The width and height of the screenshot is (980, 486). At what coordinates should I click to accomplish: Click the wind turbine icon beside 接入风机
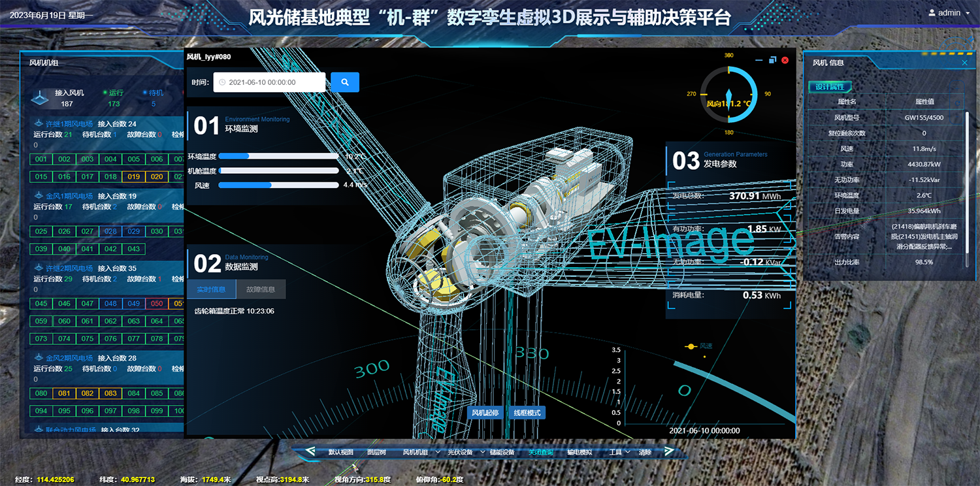tap(41, 98)
